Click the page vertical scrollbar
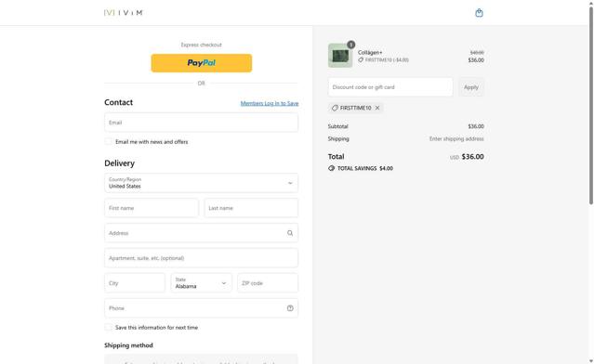 (591, 106)
